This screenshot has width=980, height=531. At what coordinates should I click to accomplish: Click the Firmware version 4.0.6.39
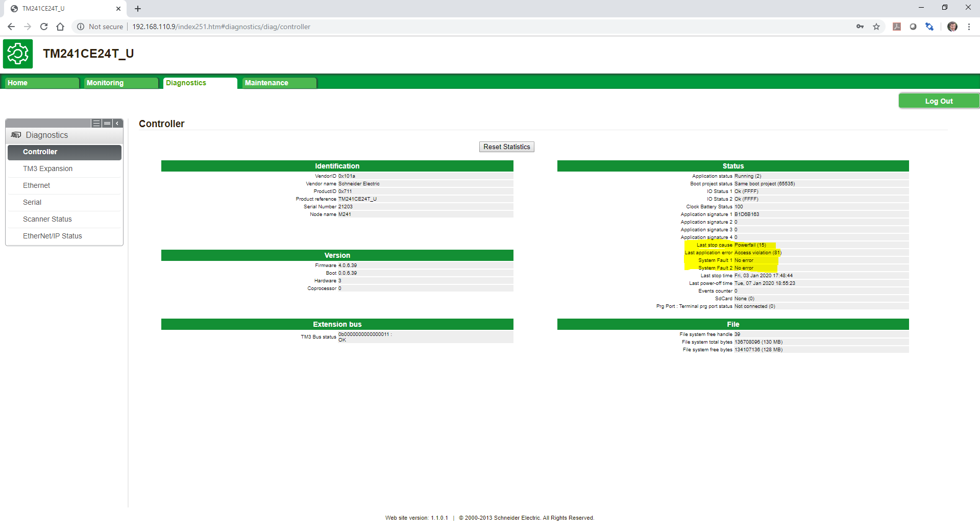tap(348, 265)
